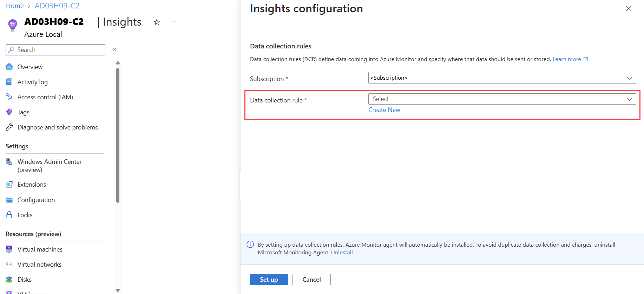Open the Data collection rule Select dropdown
This screenshot has width=644, height=294.
(502, 99)
